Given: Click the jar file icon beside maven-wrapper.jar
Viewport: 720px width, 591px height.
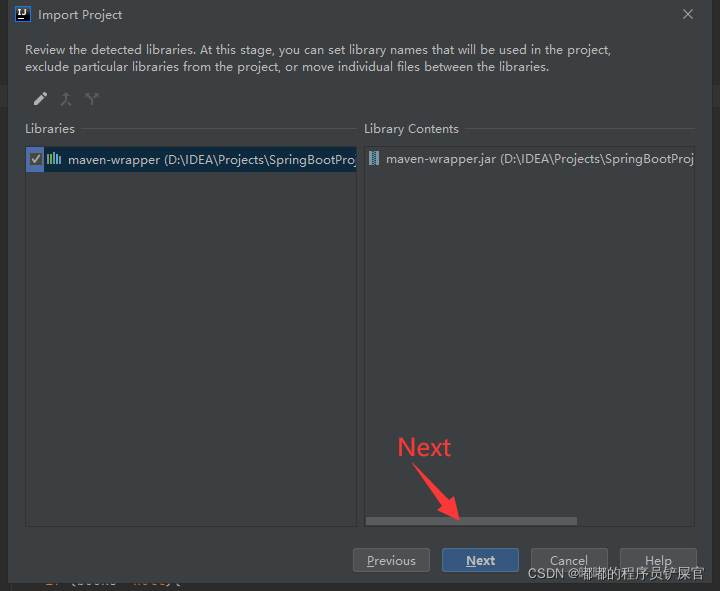Looking at the screenshot, I should [374, 158].
